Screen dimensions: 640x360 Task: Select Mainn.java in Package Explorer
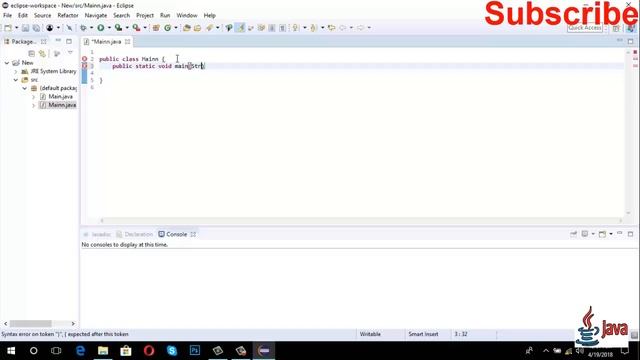(58, 105)
